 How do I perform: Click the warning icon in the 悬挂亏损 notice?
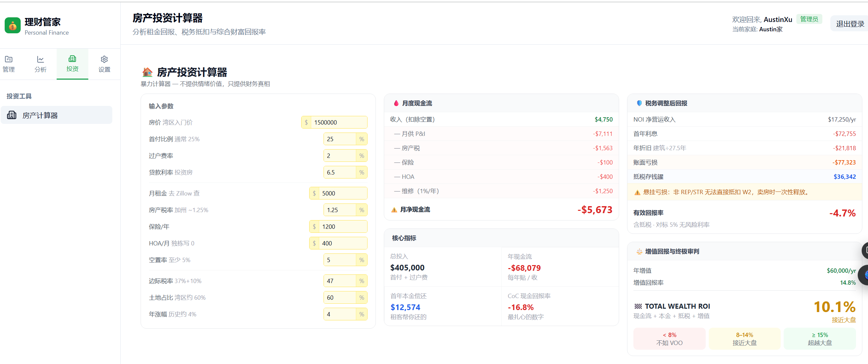coord(637,192)
